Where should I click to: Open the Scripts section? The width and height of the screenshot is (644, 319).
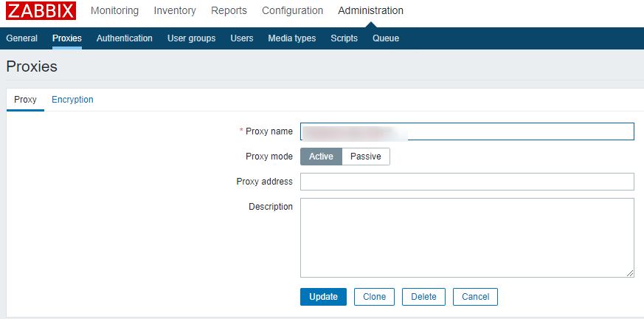(344, 38)
